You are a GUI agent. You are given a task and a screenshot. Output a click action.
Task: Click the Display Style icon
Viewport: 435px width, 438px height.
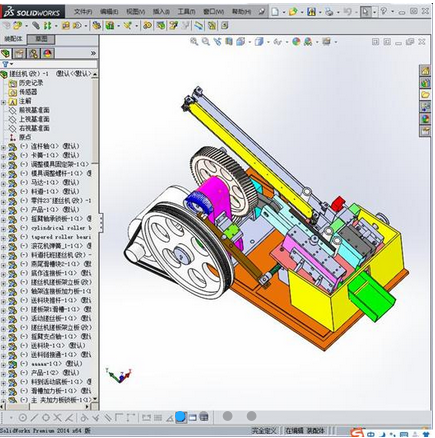click(x=259, y=42)
